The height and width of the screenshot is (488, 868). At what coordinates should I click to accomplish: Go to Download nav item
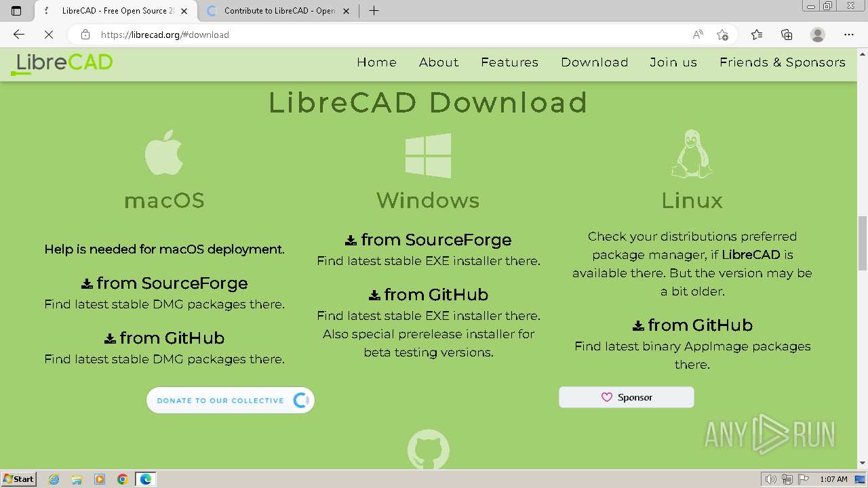click(595, 62)
